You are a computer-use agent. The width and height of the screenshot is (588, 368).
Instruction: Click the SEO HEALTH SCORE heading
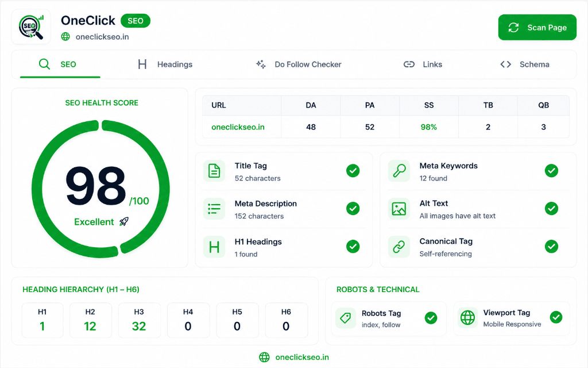(x=102, y=102)
